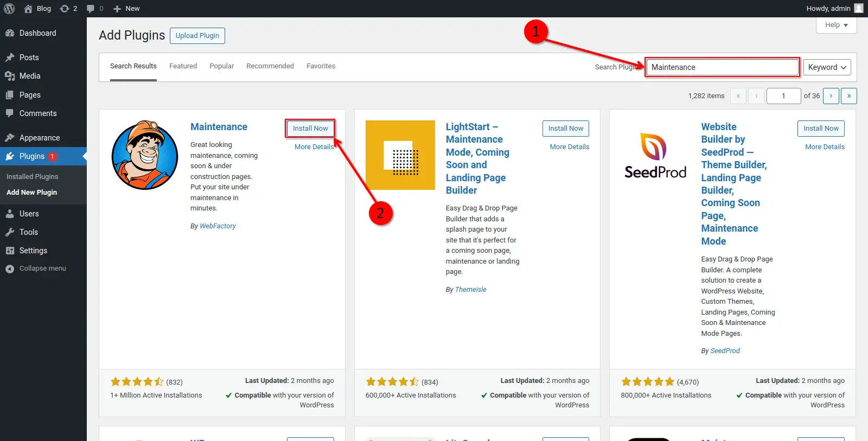The height and width of the screenshot is (441, 868).
Task: Click '800,000+ Active Installations' text
Action: pyautogui.click(x=666, y=395)
